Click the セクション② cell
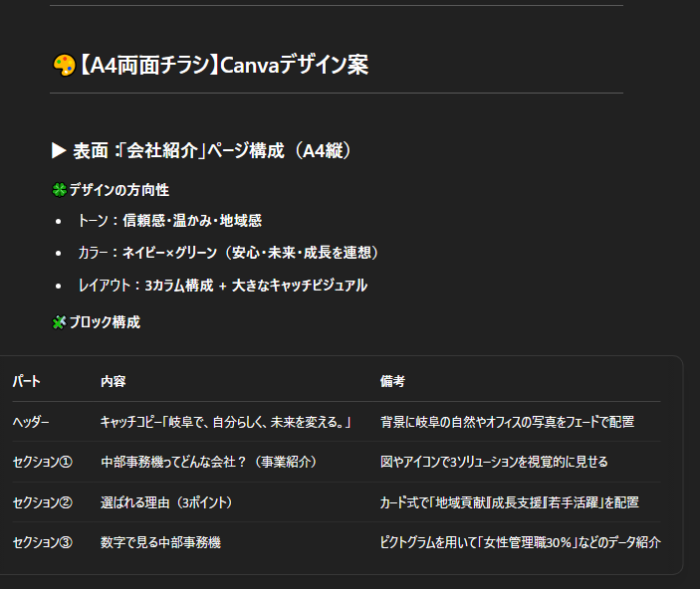 (x=43, y=502)
